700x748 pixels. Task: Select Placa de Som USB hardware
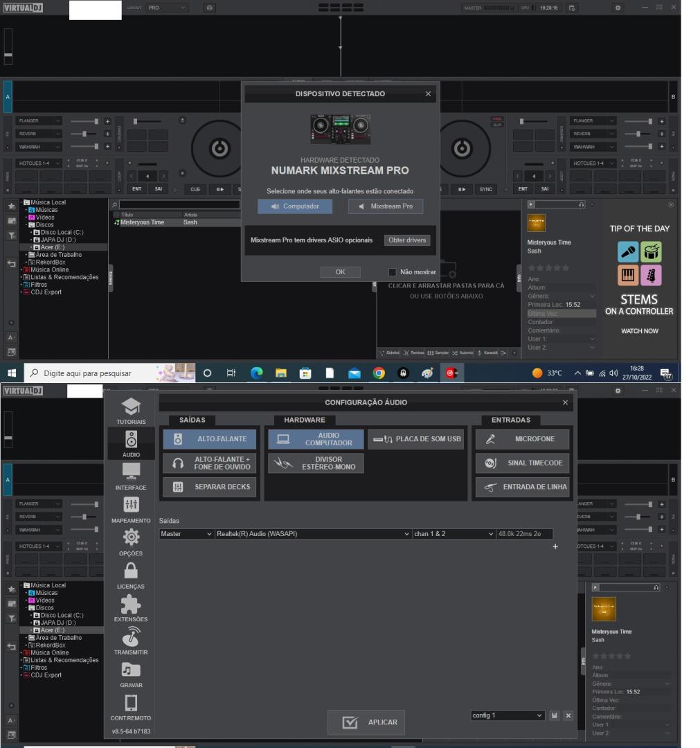click(416, 439)
